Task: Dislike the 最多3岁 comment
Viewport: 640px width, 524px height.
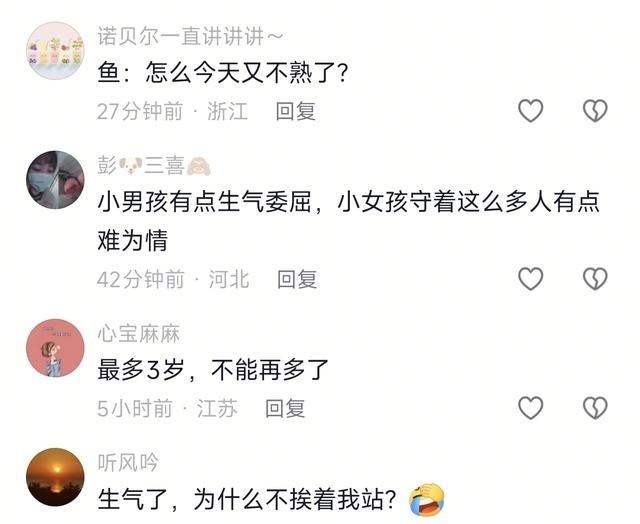Action: click(595, 408)
